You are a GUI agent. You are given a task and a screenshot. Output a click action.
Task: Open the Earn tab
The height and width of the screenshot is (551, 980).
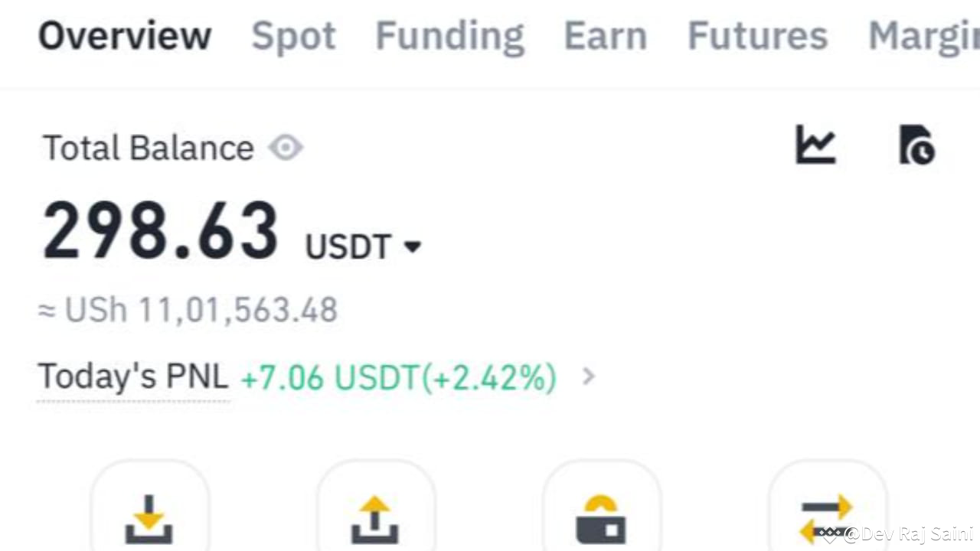(605, 36)
